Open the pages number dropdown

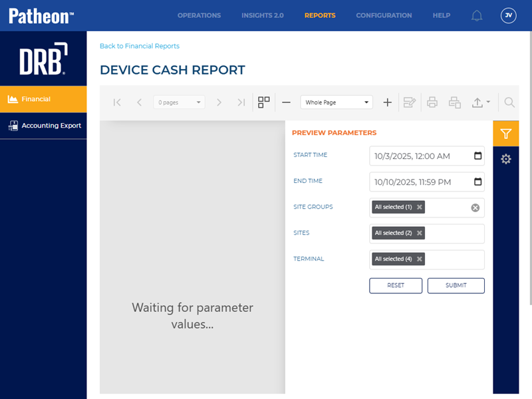198,103
